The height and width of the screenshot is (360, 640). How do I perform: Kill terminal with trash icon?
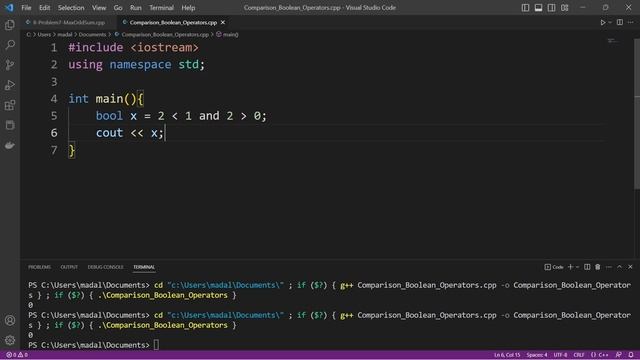click(x=598, y=267)
